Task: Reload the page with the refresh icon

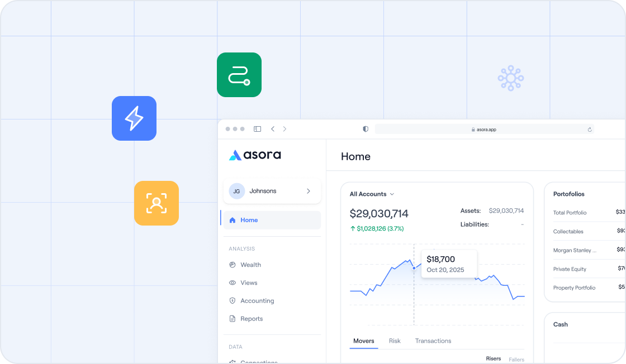Action: (x=589, y=129)
